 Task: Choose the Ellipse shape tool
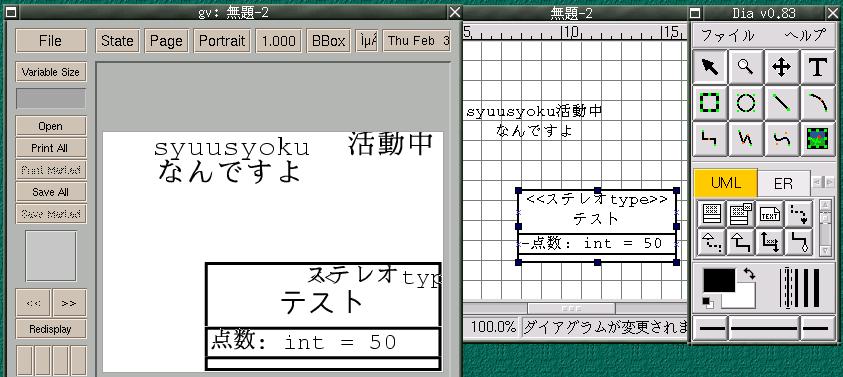(x=746, y=103)
